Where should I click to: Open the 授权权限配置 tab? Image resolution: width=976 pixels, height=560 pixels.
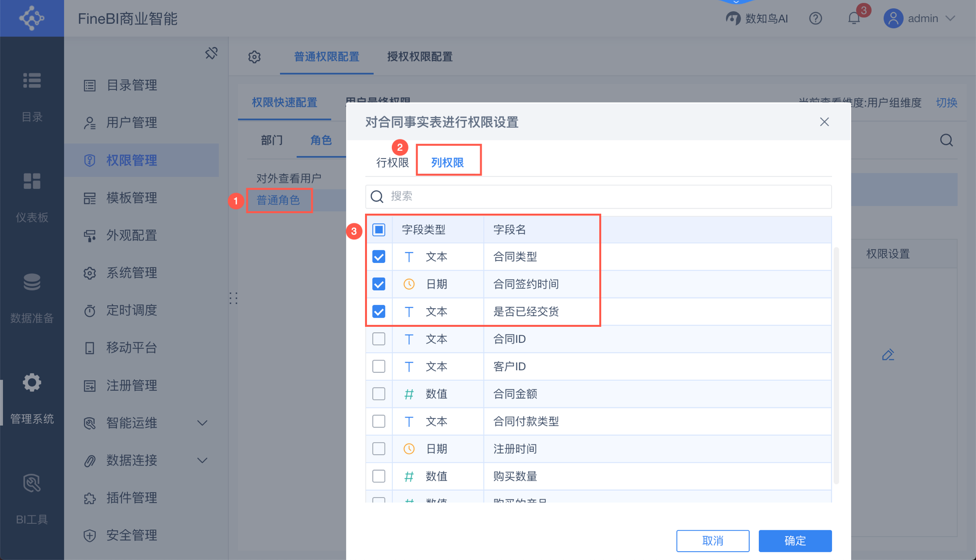point(420,57)
